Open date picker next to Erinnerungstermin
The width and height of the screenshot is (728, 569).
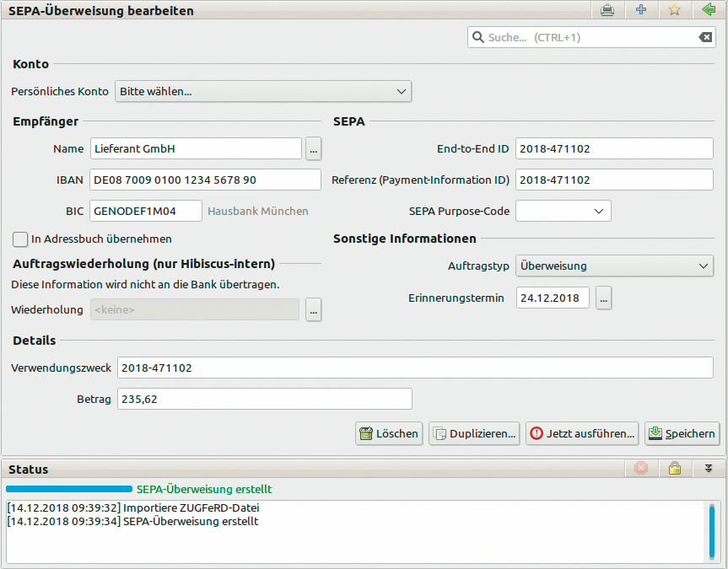[x=603, y=298]
